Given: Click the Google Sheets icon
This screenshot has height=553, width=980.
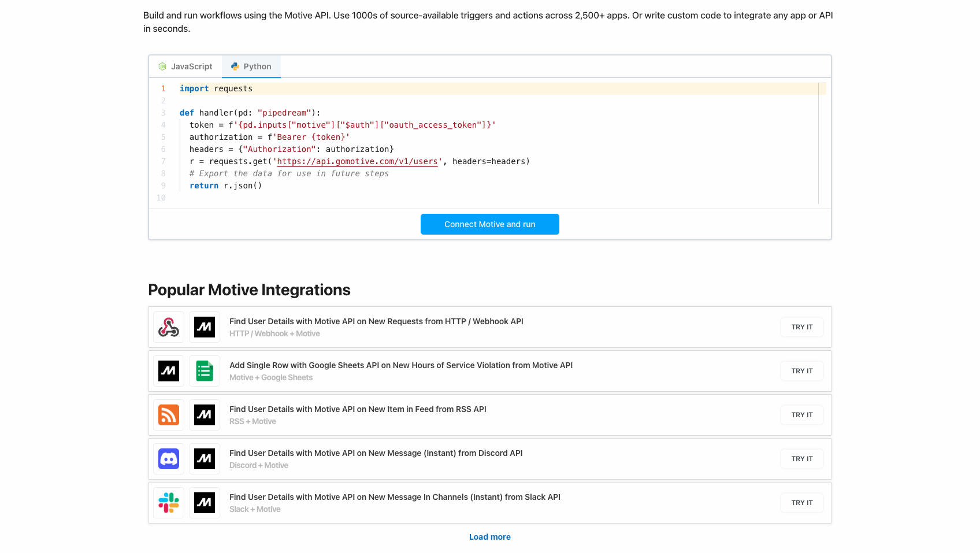Looking at the screenshot, I should click(205, 371).
